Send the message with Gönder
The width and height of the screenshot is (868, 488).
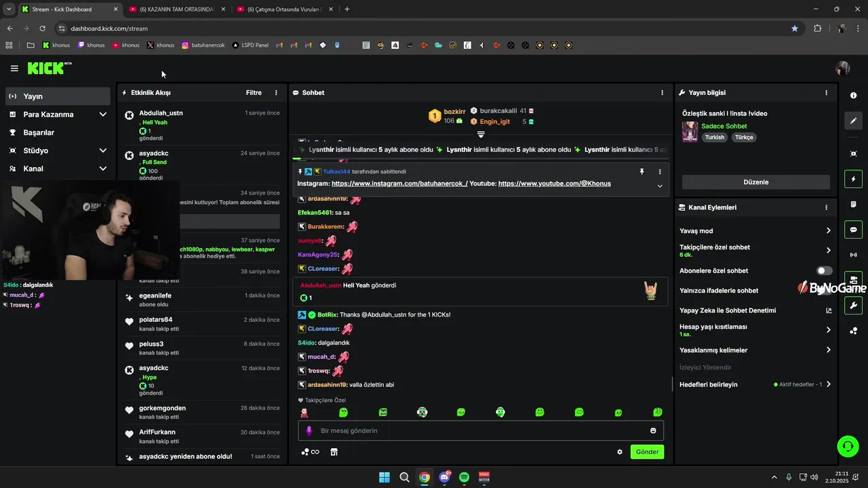[x=647, y=452]
